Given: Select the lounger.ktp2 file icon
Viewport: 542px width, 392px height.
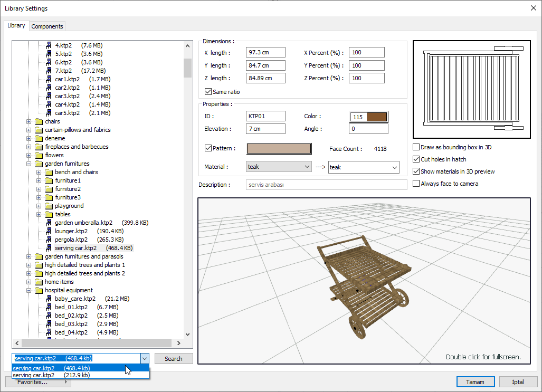Looking at the screenshot, I should click(49, 231).
